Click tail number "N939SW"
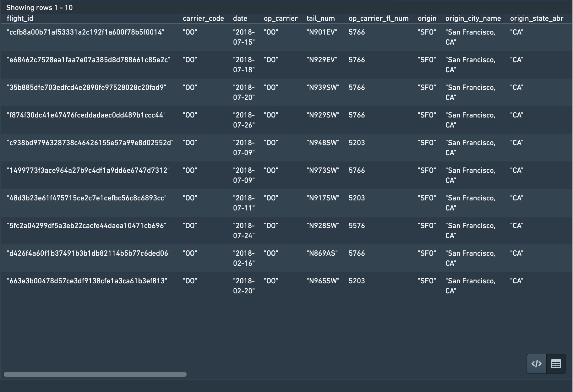Screen dimensions: 573x392 pyautogui.click(x=323, y=88)
